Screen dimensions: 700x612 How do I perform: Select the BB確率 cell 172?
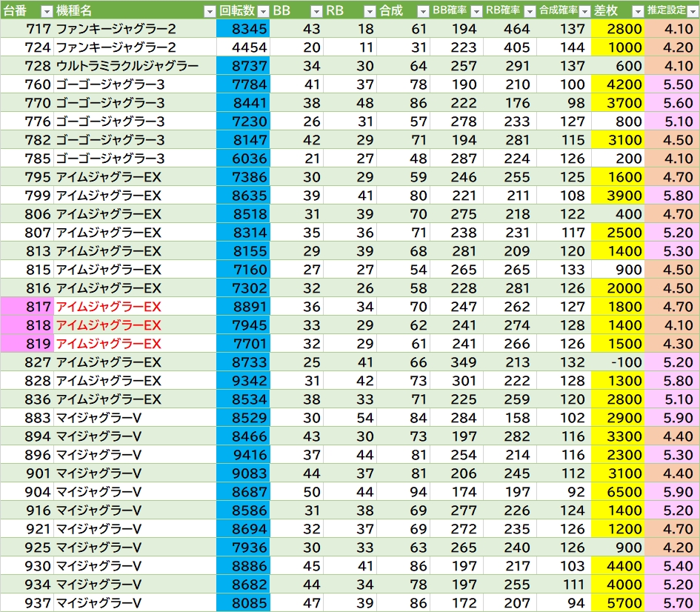pyautogui.click(x=457, y=602)
